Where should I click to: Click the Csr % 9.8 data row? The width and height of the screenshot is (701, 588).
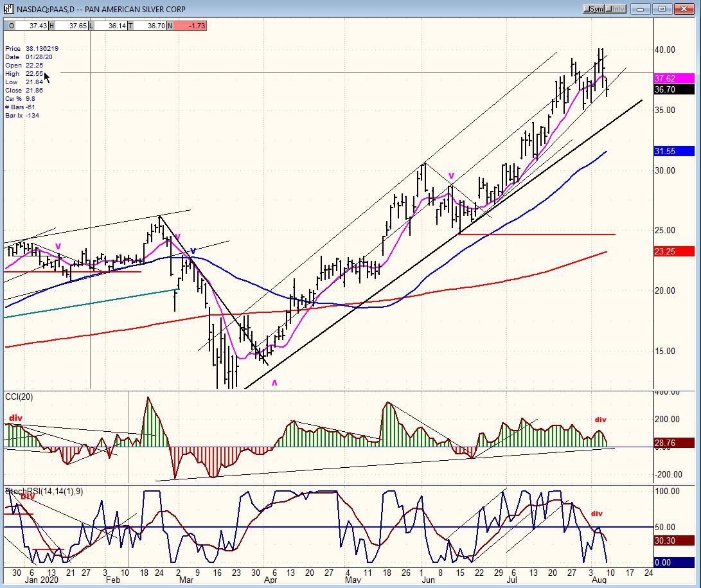click(x=20, y=99)
